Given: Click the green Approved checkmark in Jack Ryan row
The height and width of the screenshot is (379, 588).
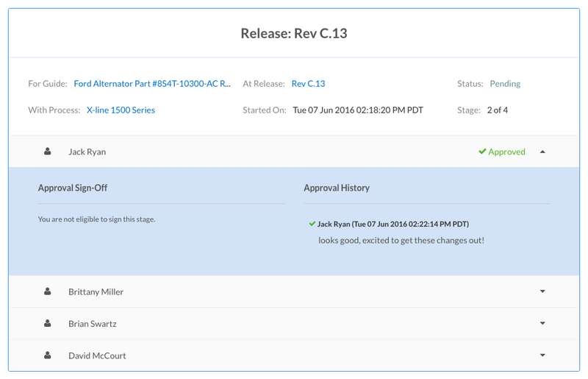Looking at the screenshot, I should (482, 152).
